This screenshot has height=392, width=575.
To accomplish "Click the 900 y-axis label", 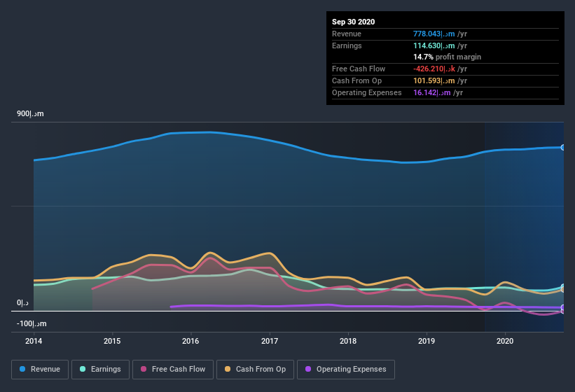I will [30, 113].
